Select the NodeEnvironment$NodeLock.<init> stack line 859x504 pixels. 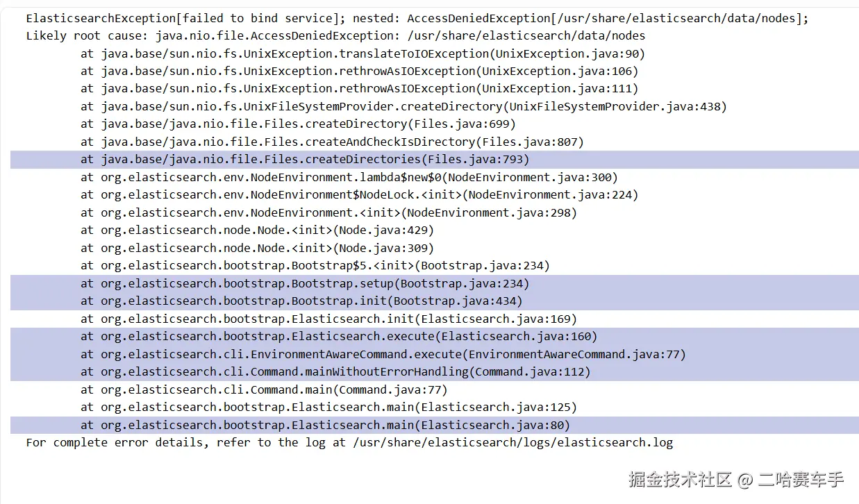[x=359, y=194]
